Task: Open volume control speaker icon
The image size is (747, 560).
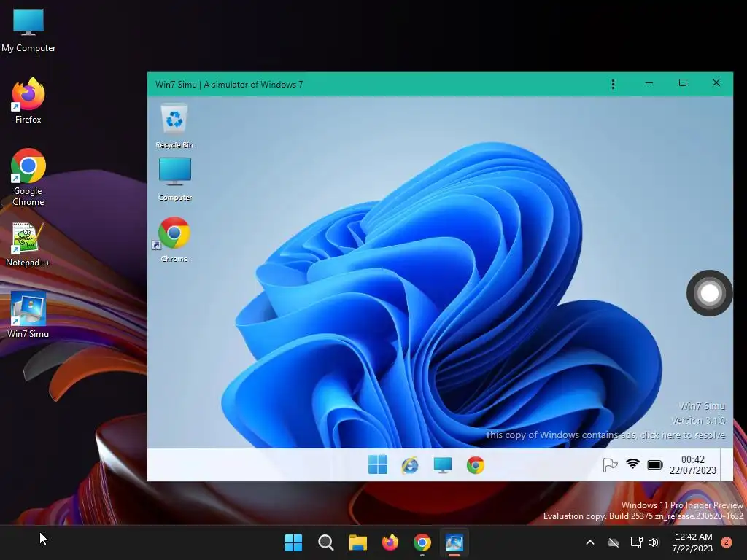Action: tap(654, 542)
